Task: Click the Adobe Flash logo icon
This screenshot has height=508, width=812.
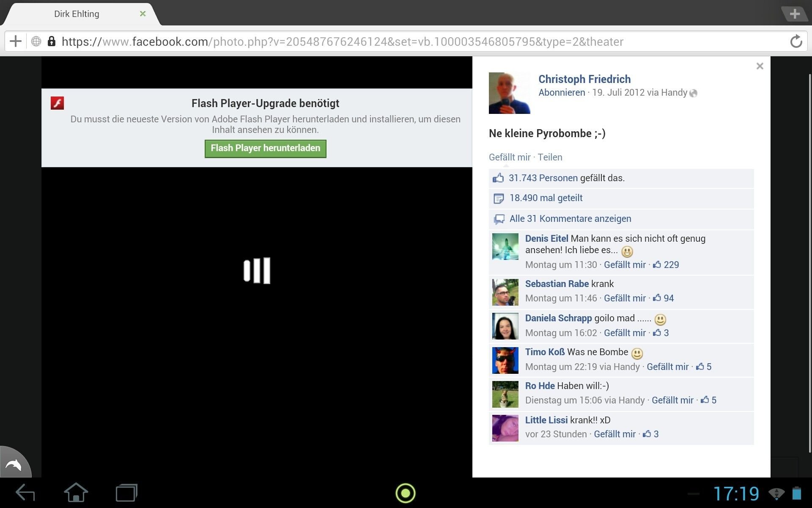Action: click(57, 103)
